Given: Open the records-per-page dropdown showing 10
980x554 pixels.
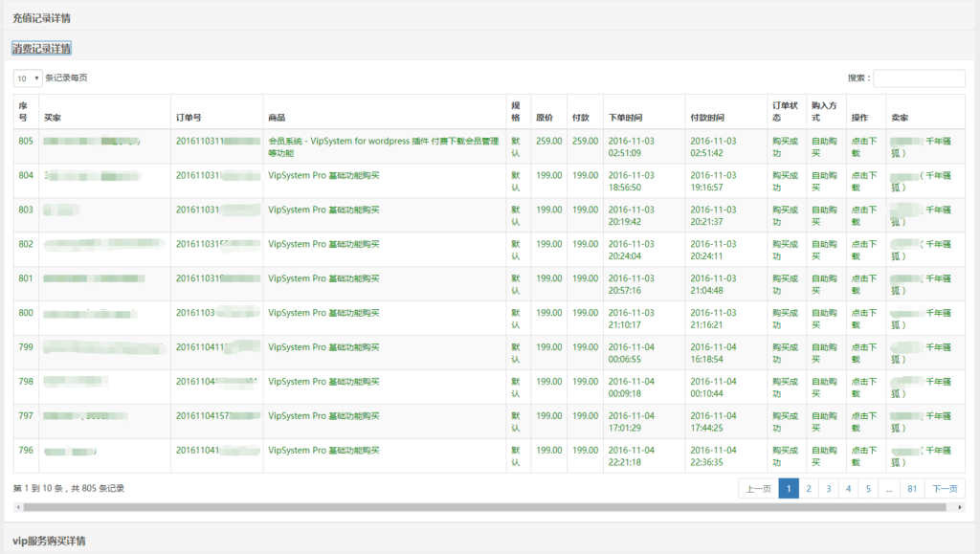Looking at the screenshot, I should (28, 78).
